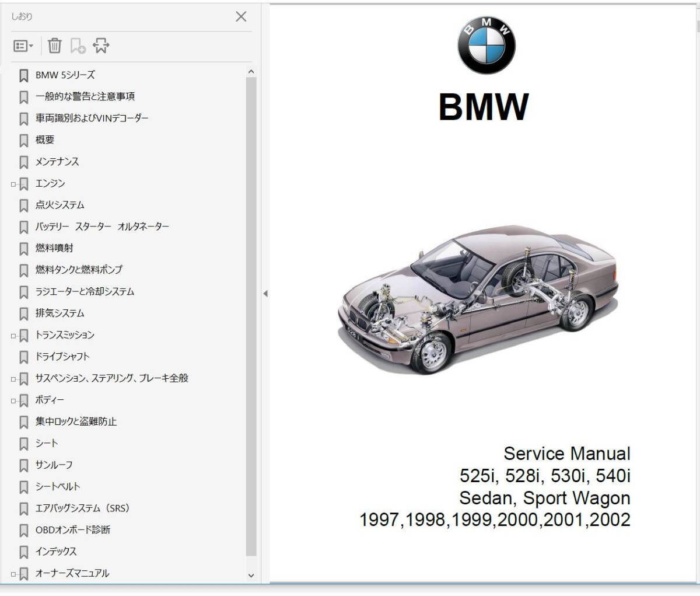Click bookmark icon beside インデックス

click(x=23, y=552)
